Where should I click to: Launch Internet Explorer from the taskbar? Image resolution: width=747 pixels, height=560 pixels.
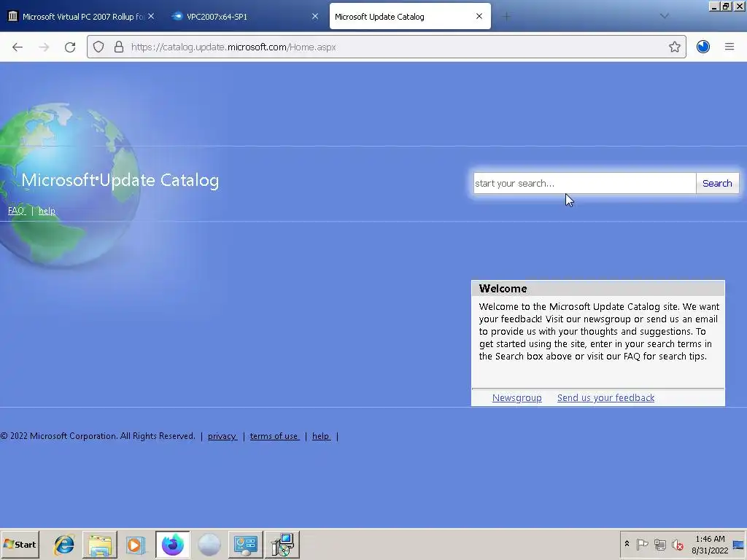coord(64,544)
